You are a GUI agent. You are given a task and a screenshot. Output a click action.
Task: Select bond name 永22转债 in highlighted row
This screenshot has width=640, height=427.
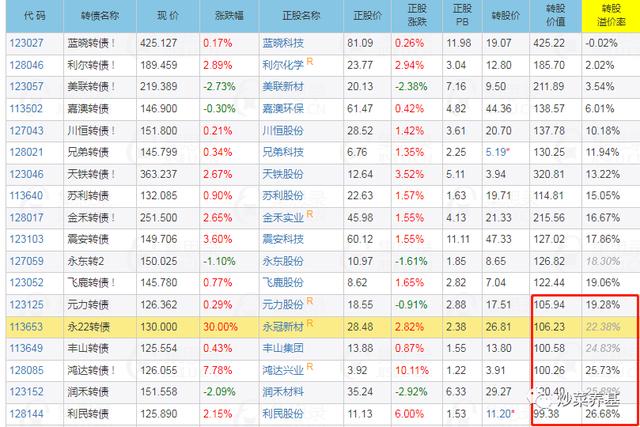[89, 327]
